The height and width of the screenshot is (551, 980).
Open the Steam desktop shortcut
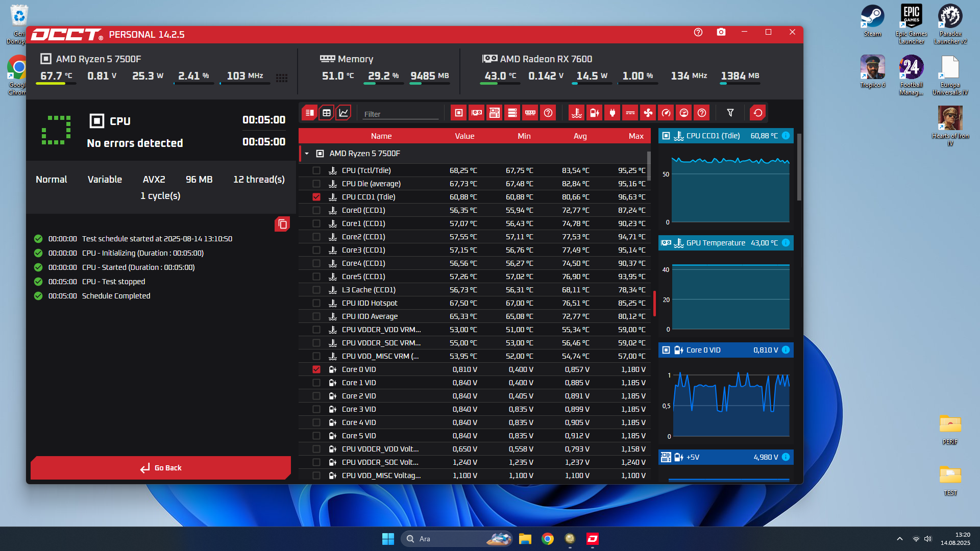[x=873, y=21]
